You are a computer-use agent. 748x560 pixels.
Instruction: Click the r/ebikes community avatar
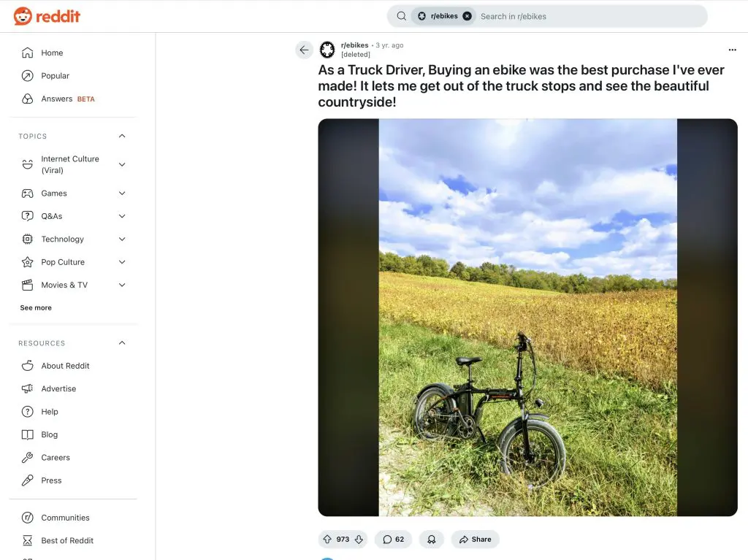coord(327,50)
